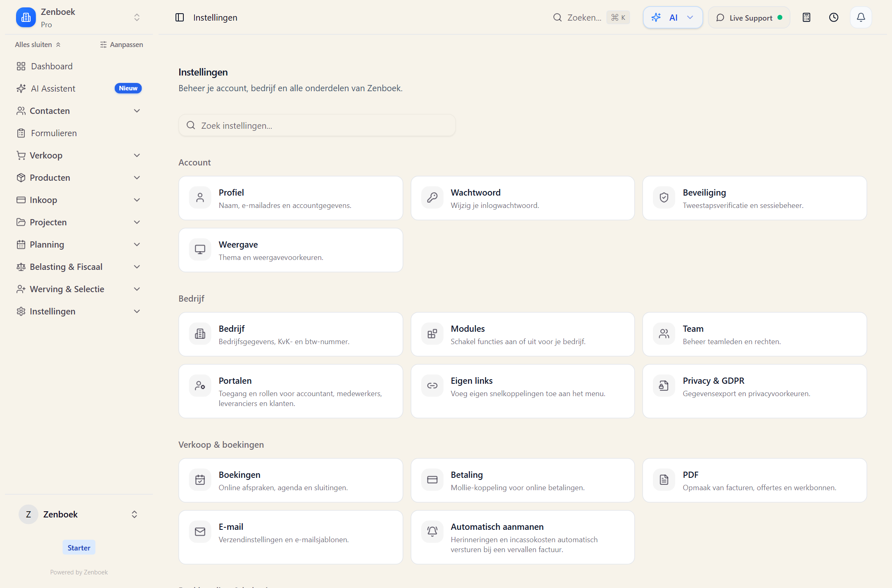This screenshot has width=892, height=588.
Task: Click Aanpassen to customize sidebar
Action: (x=121, y=45)
